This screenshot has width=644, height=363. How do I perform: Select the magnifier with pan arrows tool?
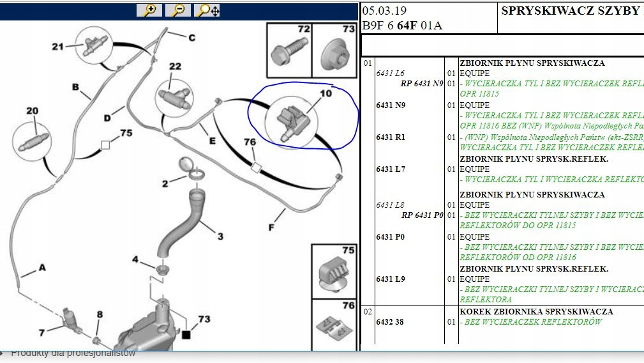(208, 10)
